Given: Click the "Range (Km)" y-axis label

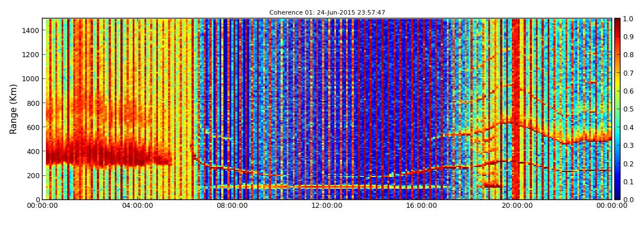Looking at the screenshot, I should coord(13,109).
